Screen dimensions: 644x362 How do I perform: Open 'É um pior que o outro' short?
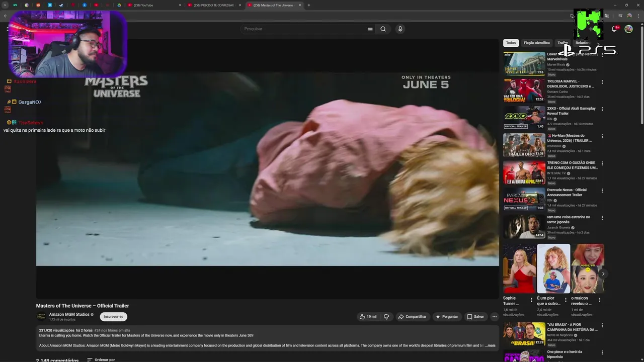(553, 268)
